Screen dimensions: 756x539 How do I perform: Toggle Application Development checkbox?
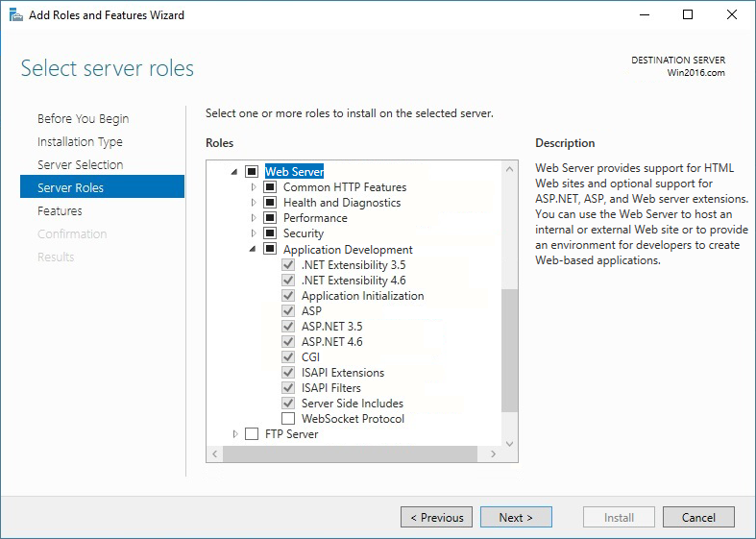[270, 249]
